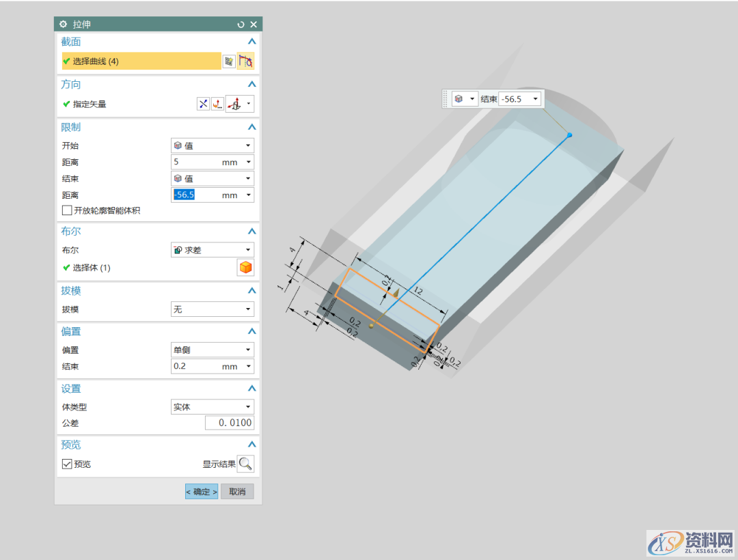Click the curve selection icon beside 选择曲线
This screenshot has height=560, width=738.
[x=246, y=61]
